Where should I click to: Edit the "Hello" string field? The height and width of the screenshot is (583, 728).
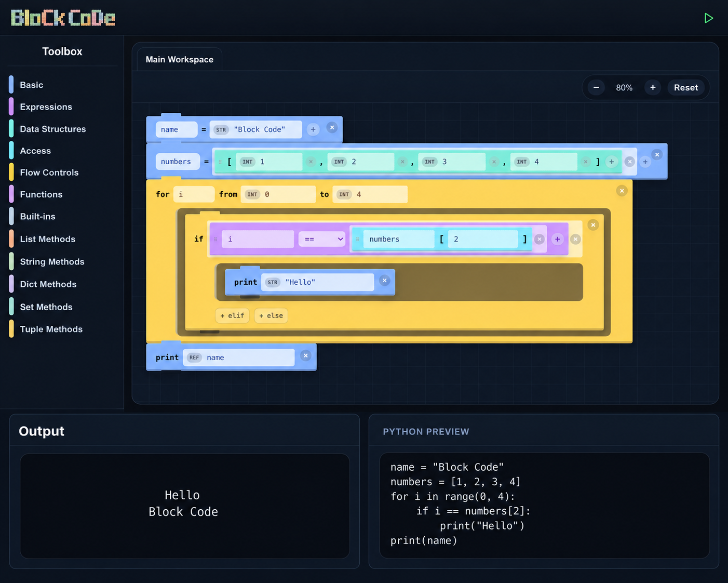tap(317, 282)
